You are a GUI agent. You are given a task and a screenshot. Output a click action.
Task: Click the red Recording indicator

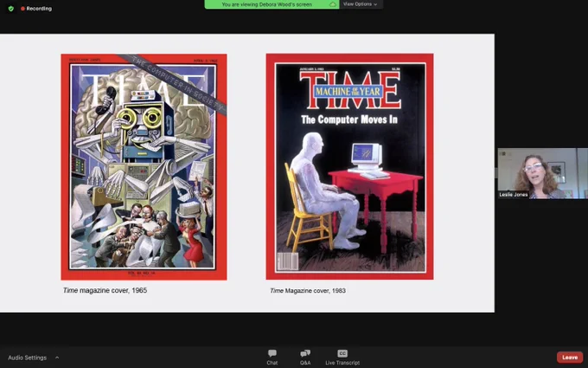(36, 9)
